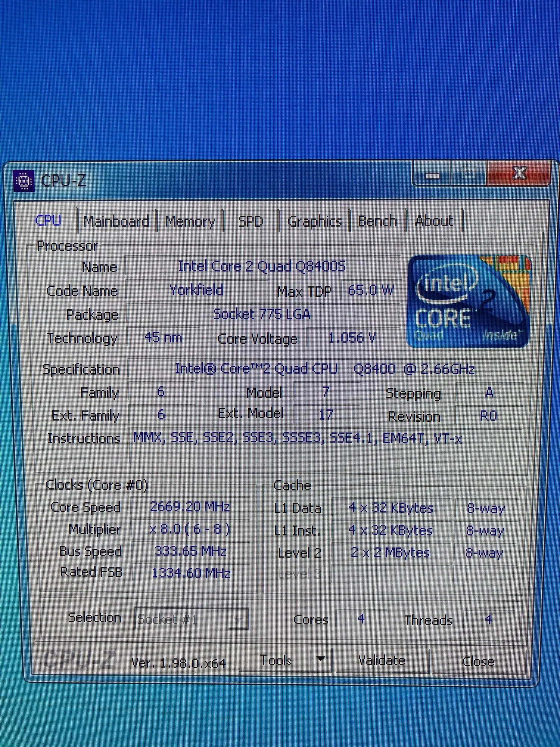
Task: Click the Revision value R0
Action: [488, 416]
